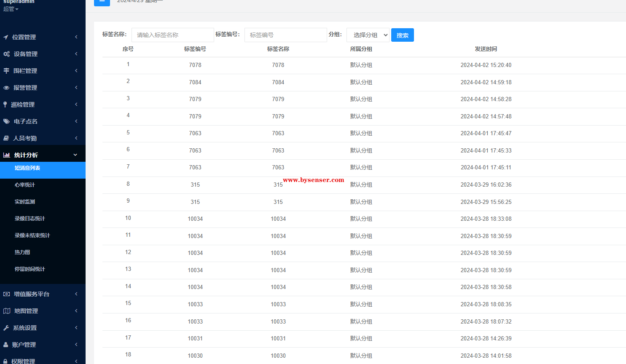This screenshot has width=626, height=364.
Task: Click the map icon beside 地图管理
Action: [x=7, y=311]
